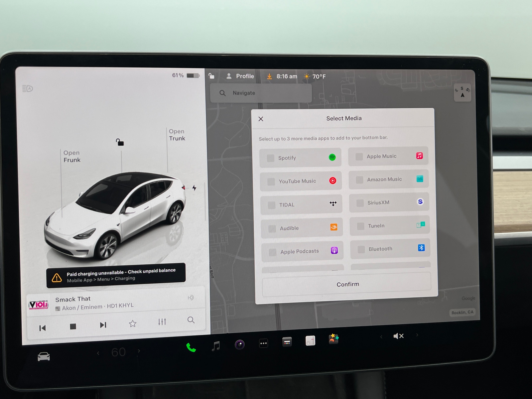Screen dimensions: 532x399
Task: Tap the software download arrow icon
Action: point(269,76)
